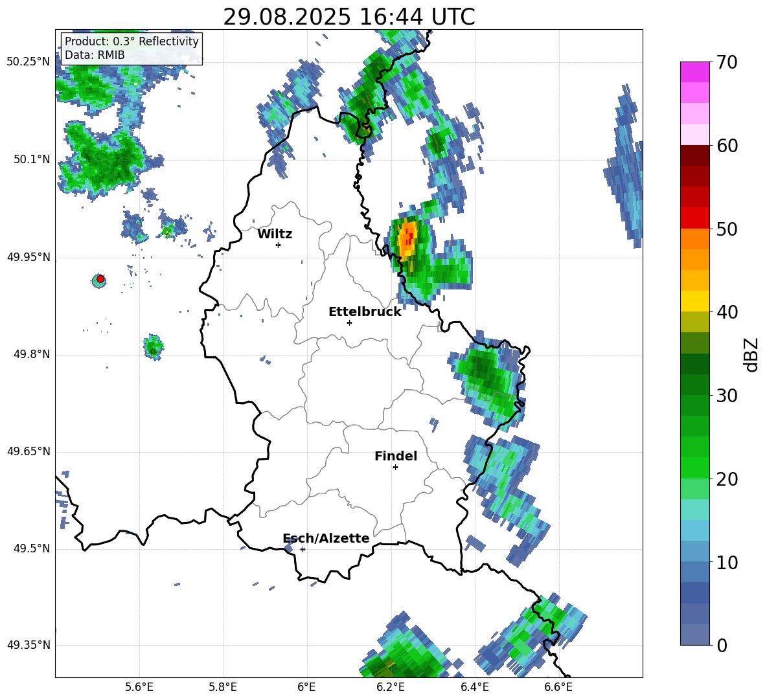Click the orange high-reflectivity storm core

point(407,239)
